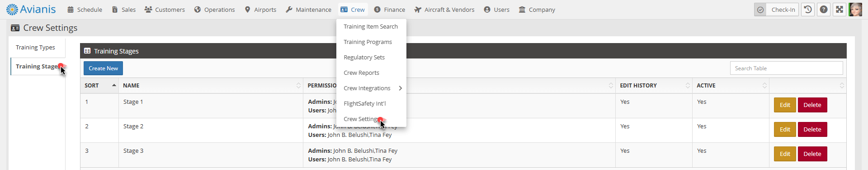
Task: Click the Crew menu in the navbar
Action: (353, 10)
